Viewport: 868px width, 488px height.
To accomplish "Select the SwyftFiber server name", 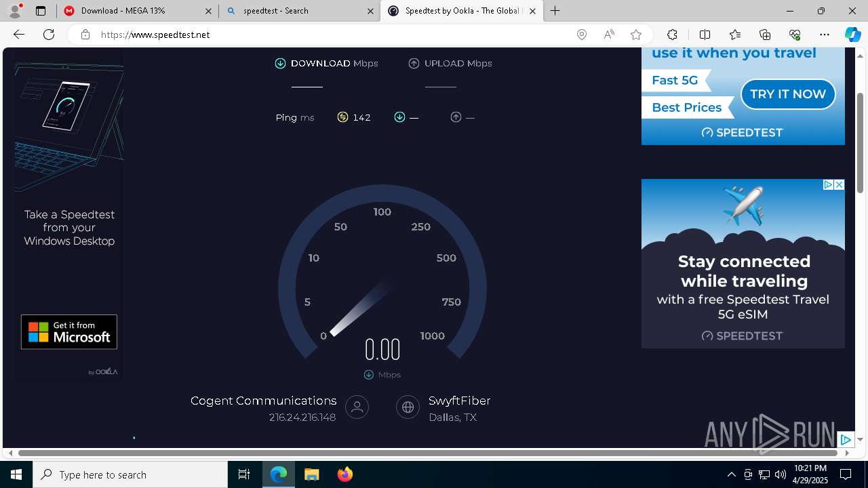I will click(x=459, y=401).
